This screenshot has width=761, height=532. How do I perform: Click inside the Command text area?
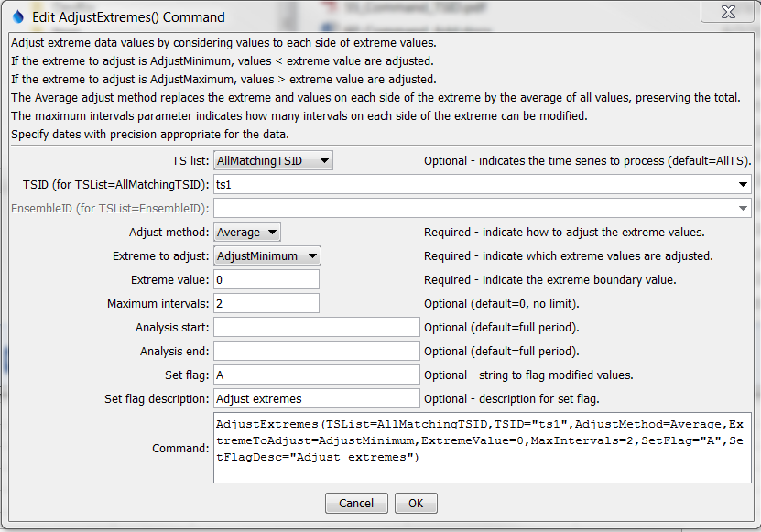[x=481, y=449]
